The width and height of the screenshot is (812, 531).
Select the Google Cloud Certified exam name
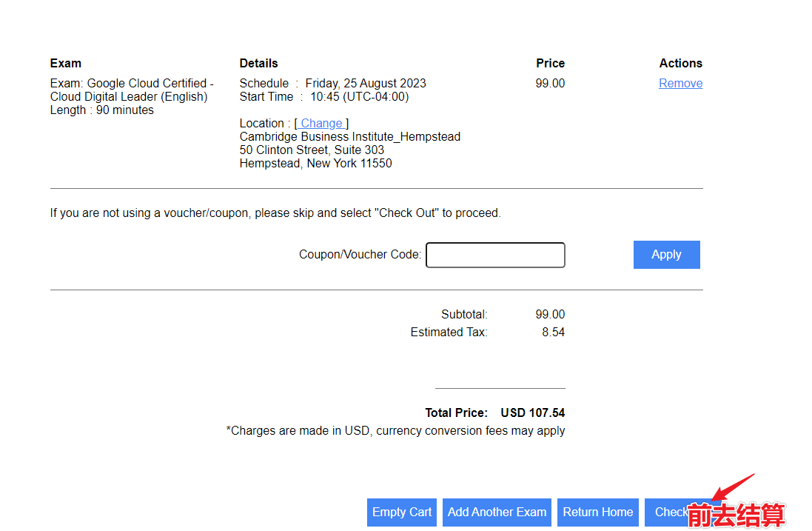pyautogui.click(x=132, y=90)
